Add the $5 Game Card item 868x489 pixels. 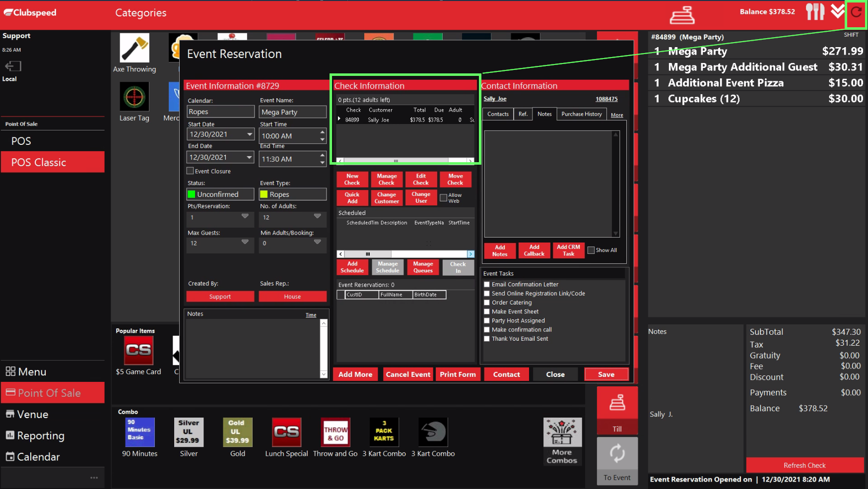click(138, 351)
